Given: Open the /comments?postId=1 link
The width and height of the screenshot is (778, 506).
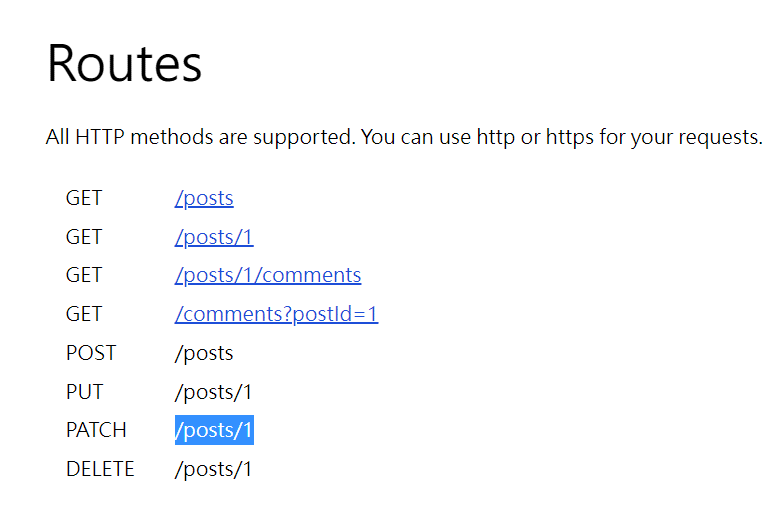Looking at the screenshot, I should click(276, 314).
